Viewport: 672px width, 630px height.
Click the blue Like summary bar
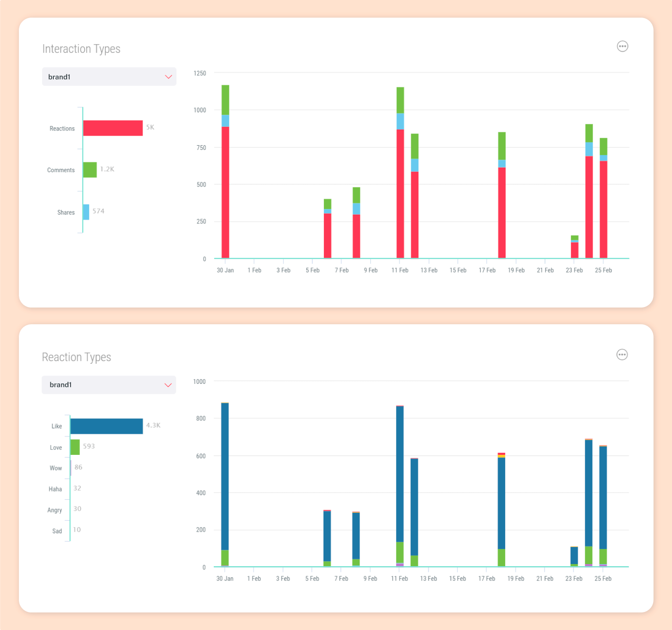coord(107,426)
